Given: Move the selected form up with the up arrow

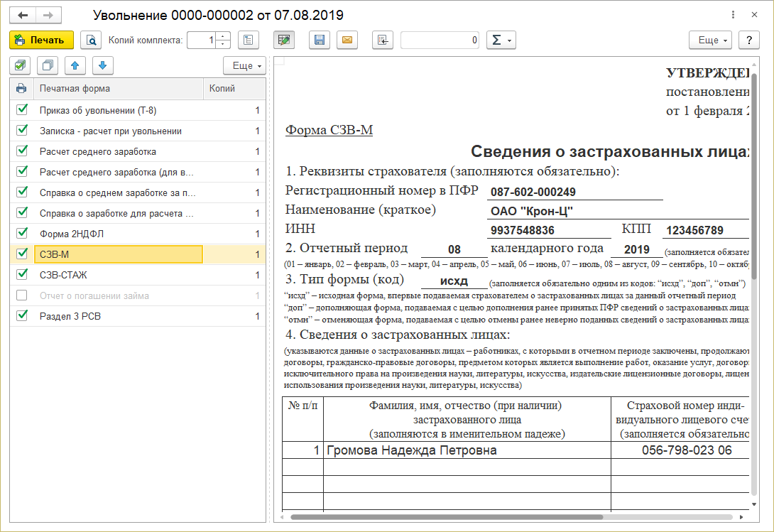Looking at the screenshot, I should click(x=75, y=65).
